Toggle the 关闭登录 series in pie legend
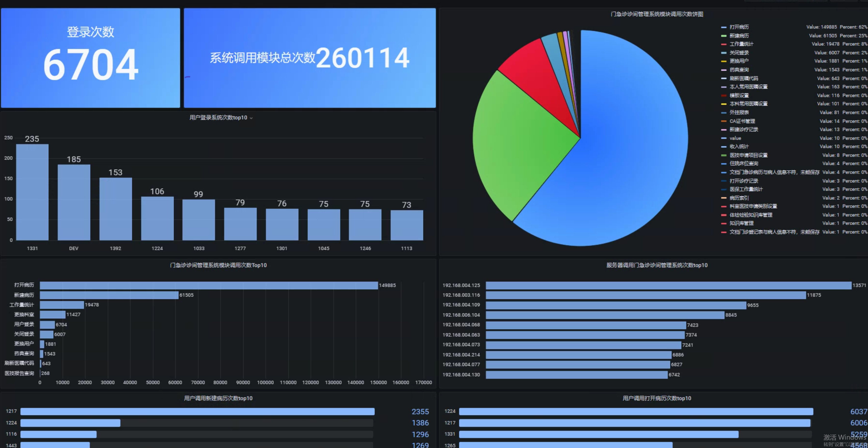Viewport: 868px width, 448px height. click(739, 53)
